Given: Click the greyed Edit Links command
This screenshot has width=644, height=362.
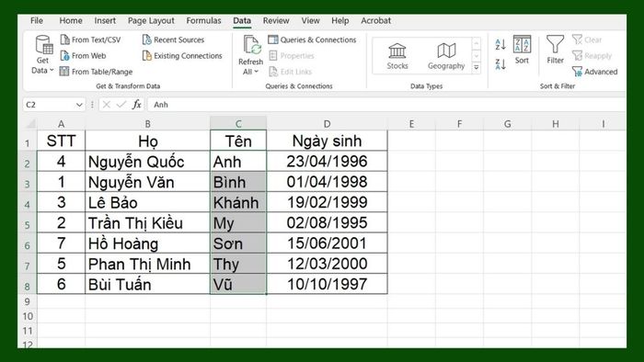Looking at the screenshot, I should (291, 72).
